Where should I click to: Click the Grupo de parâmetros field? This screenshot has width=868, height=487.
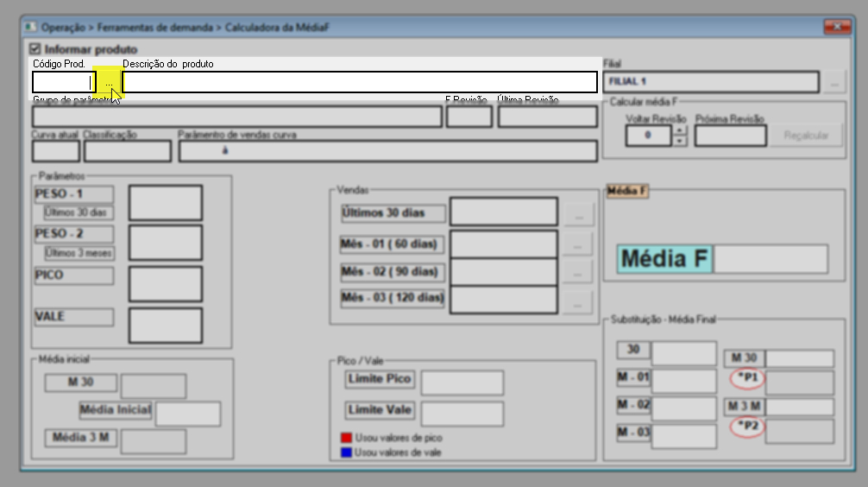(237, 117)
